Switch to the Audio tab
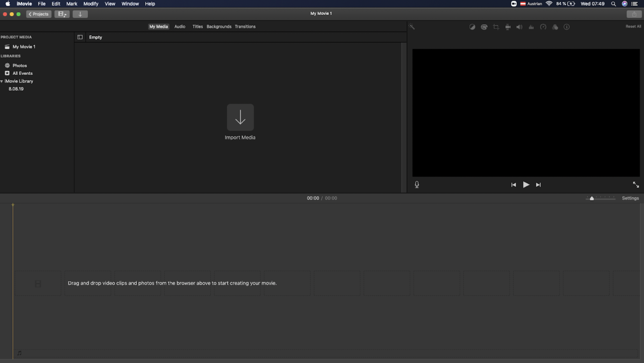Screen dimensions: 644x363 pyautogui.click(x=180, y=26)
